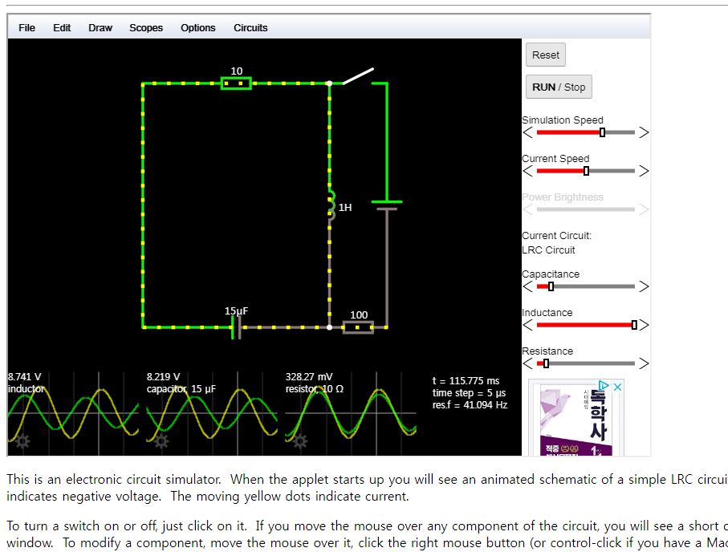Increase Capacitance with right arrow

point(644,286)
